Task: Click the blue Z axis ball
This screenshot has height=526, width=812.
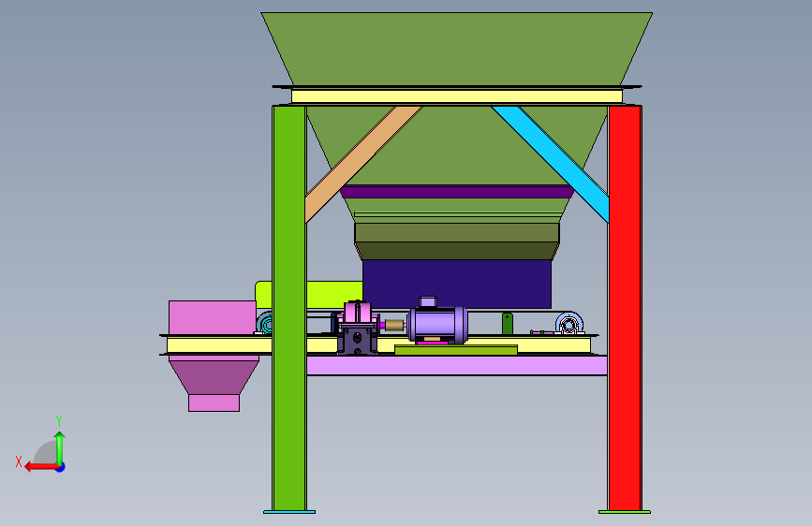Action: click(61, 468)
